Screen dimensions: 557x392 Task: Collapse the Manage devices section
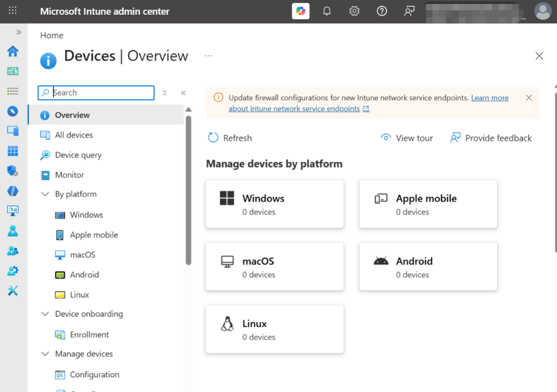click(x=45, y=354)
